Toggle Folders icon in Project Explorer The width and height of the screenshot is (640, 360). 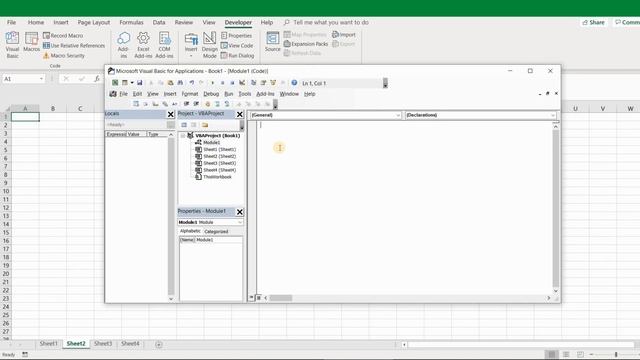(205, 125)
